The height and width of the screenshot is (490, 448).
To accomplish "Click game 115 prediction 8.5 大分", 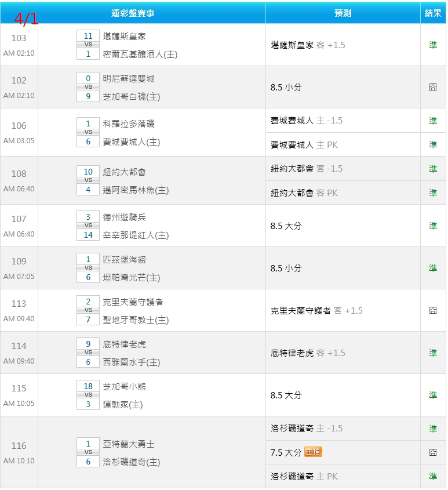I will coord(286,395).
